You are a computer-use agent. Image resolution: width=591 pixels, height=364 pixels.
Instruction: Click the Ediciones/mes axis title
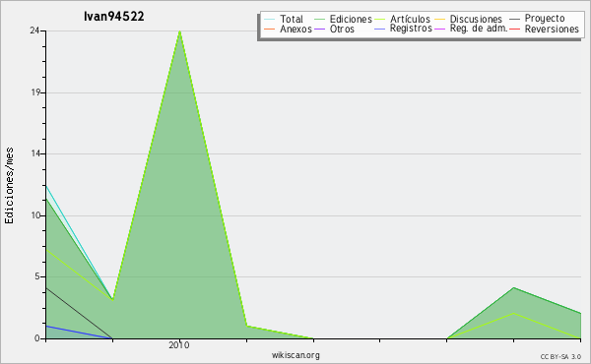9,186
